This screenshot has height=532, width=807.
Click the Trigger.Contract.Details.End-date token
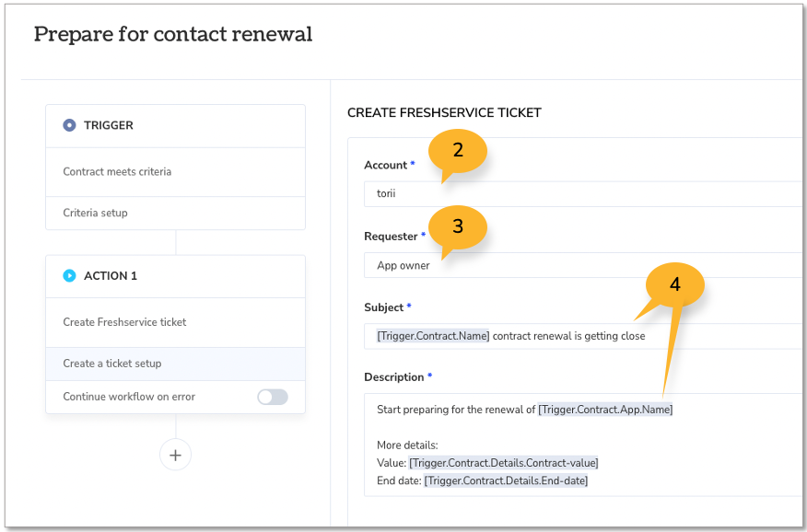(506, 480)
